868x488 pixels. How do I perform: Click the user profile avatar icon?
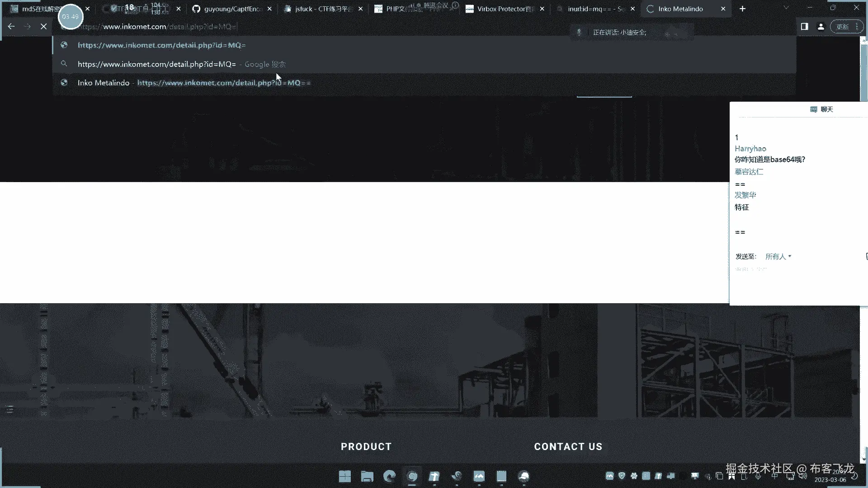(x=821, y=27)
